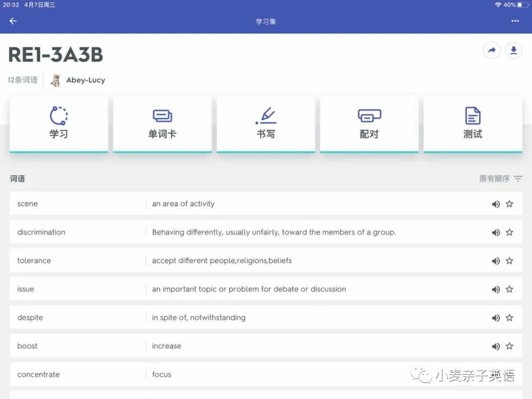532x399 pixels.
Task: Tap the definition 'an important topic or problem'
Action: (x=249, y=289)
